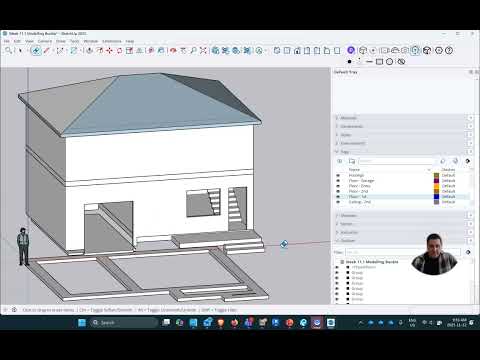Click the Outliner filter input field

click(x=403, y=252)
